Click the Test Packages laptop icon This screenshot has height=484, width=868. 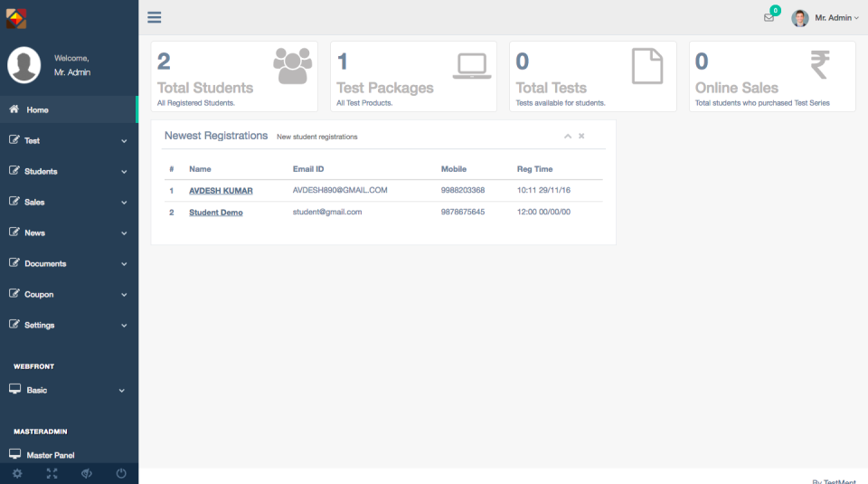(x=472, y=66)
